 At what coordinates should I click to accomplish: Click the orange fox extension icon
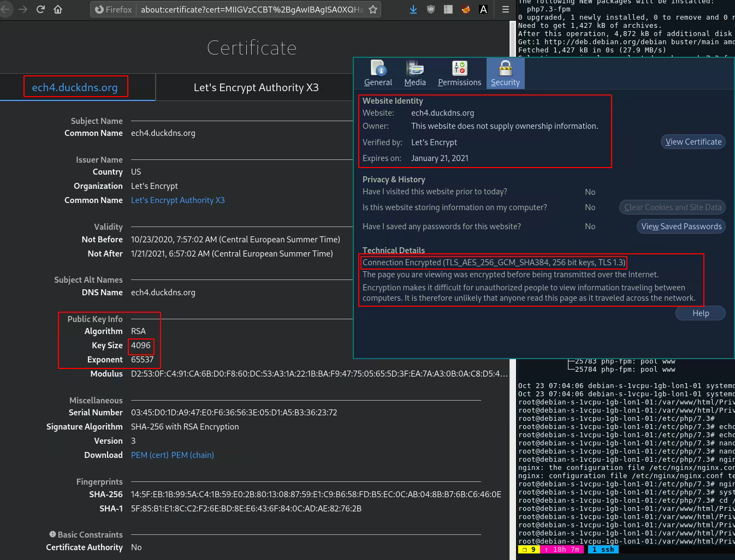(466, 9)
